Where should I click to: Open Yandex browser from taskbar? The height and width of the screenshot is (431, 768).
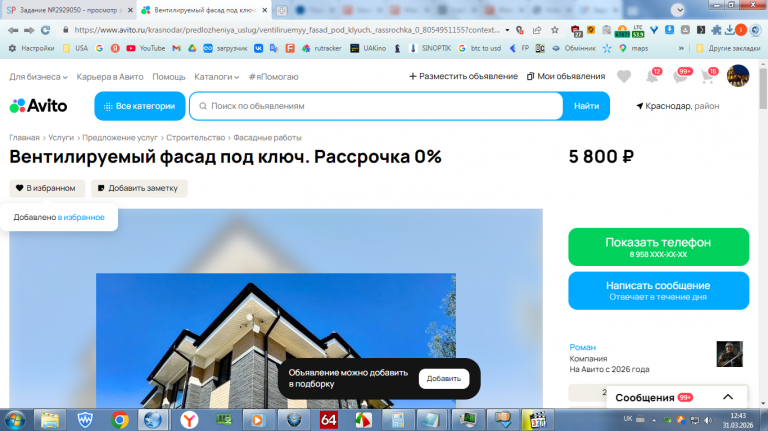pos(189,420)
